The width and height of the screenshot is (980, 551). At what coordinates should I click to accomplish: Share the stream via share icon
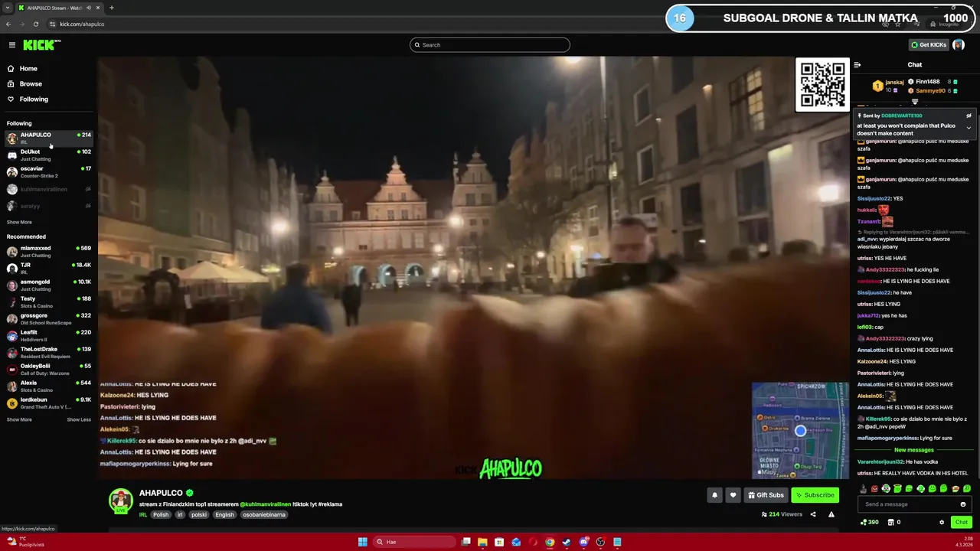tap(813, 514)
